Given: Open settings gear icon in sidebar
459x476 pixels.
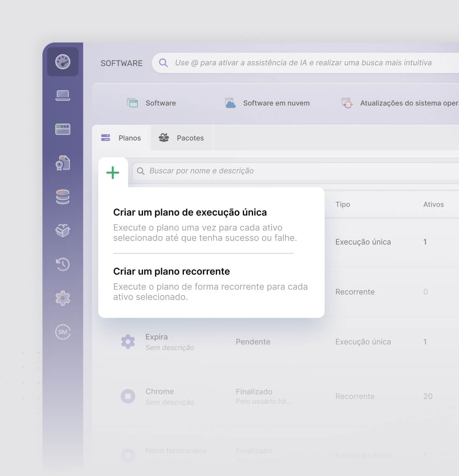Looking at the screenshot, I should (63, 298).
